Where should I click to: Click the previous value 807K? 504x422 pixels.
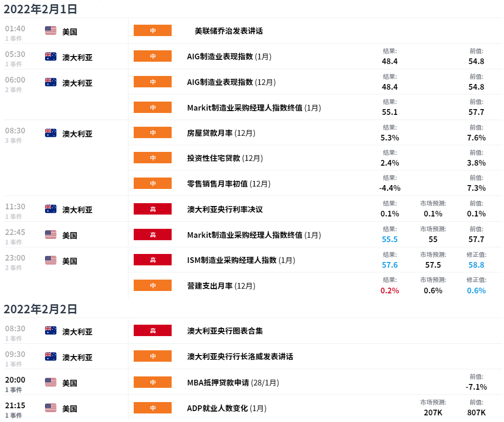(x=476, y=413)
